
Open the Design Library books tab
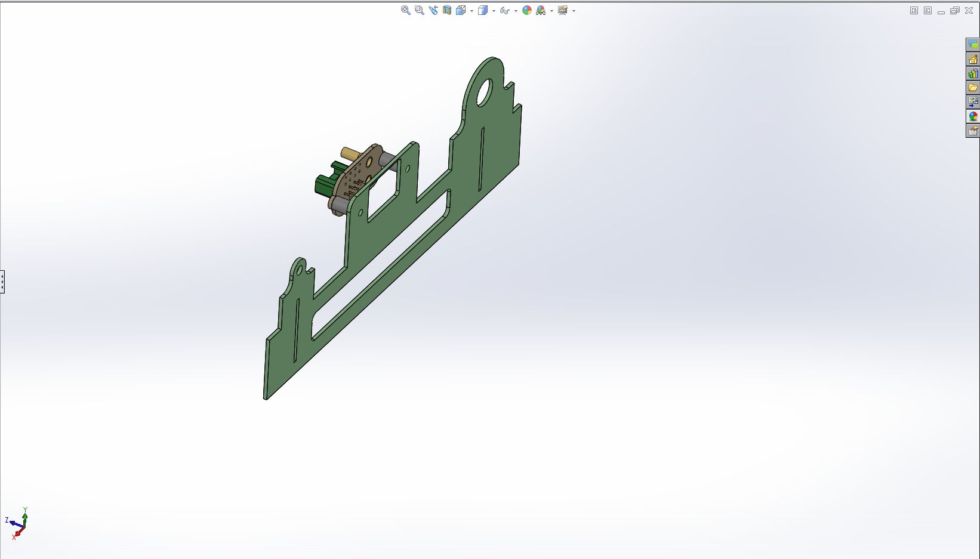(x=973, y=73)
